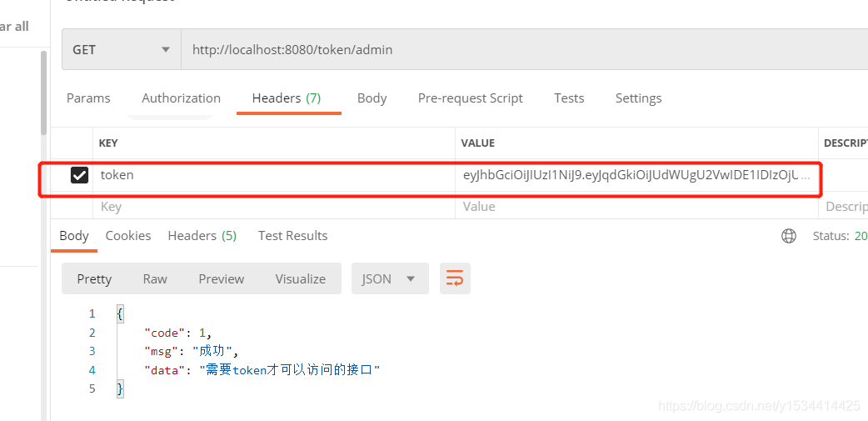
Task: Open the response Headers (5) tab
Action: pyautogui.click(x=202, y=236)
